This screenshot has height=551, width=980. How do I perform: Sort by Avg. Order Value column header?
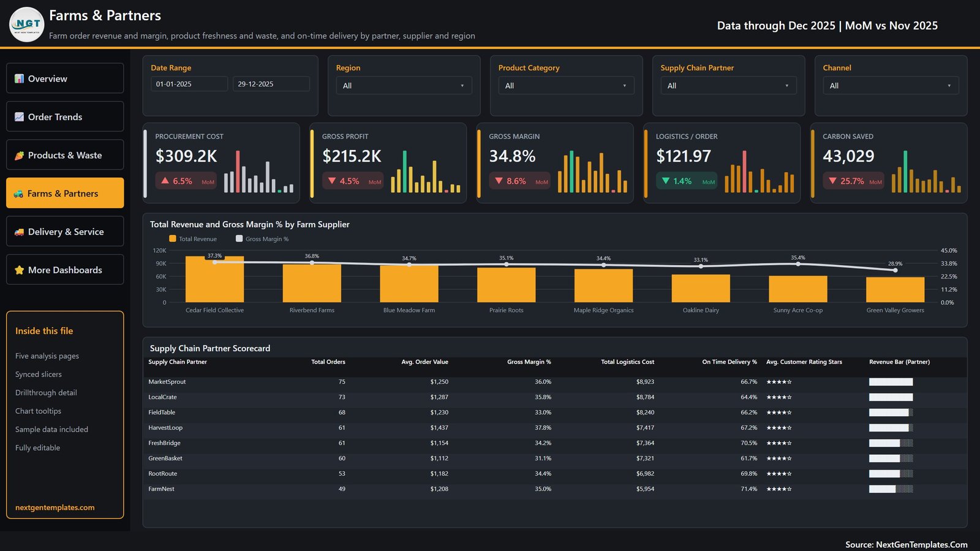click(425, 362)
